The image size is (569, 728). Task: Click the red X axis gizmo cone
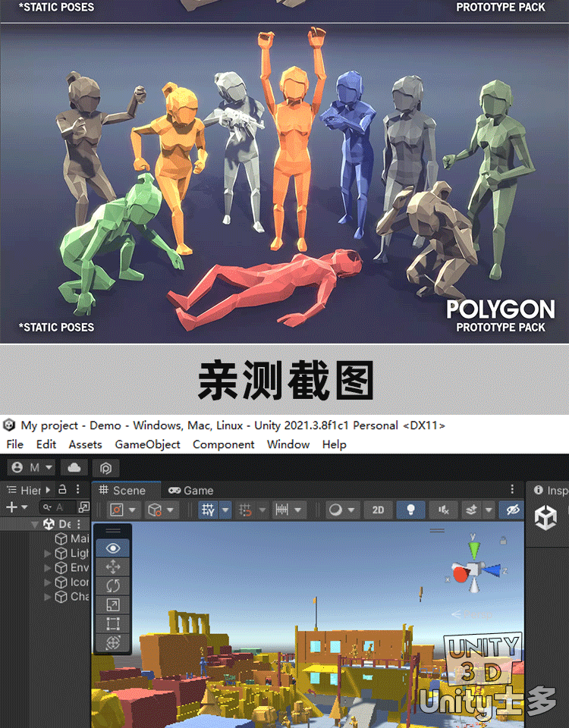click(x=461, y=574)
